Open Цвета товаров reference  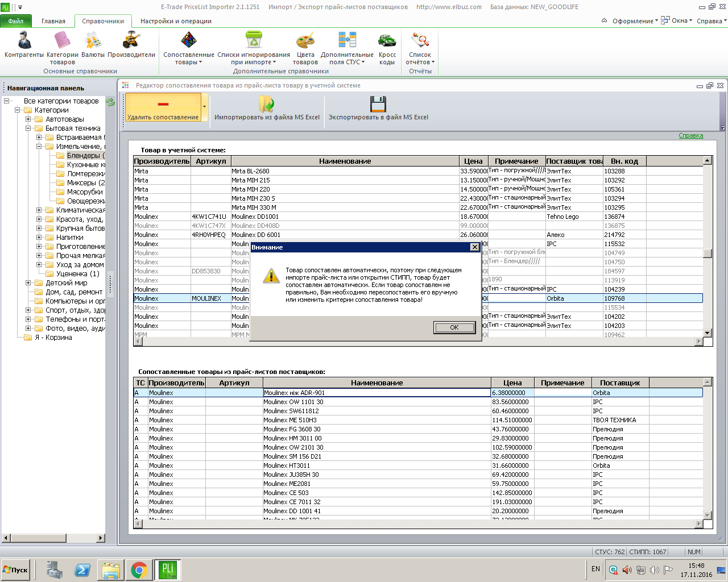click(305, 48)
